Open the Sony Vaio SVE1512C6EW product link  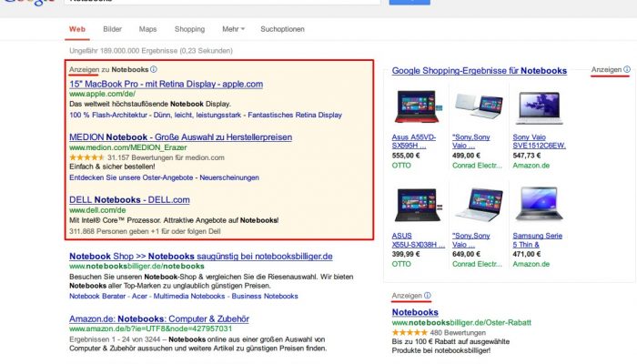pos(539,141)
